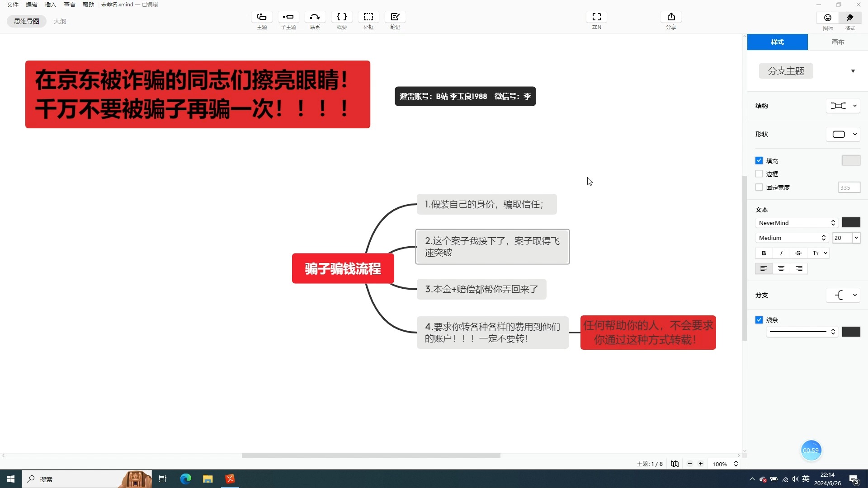
Task: Switch to the 画布 canvas tab
Action: pos(838,42)
